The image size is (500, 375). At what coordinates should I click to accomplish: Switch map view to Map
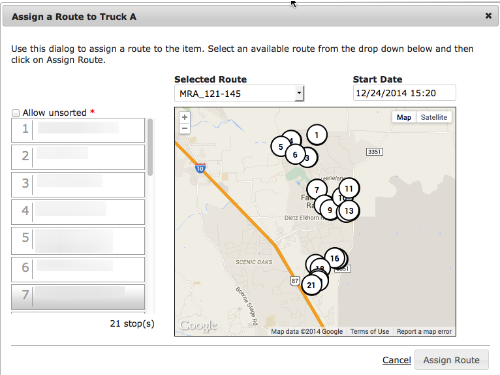click(x=404, y=117)
